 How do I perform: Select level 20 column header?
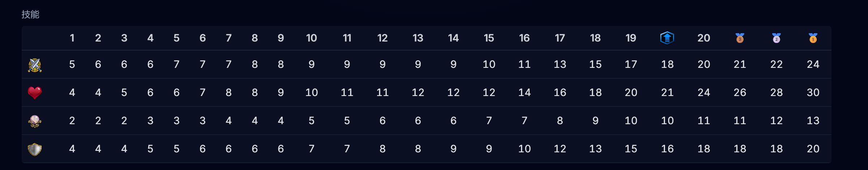pos(704,38)
